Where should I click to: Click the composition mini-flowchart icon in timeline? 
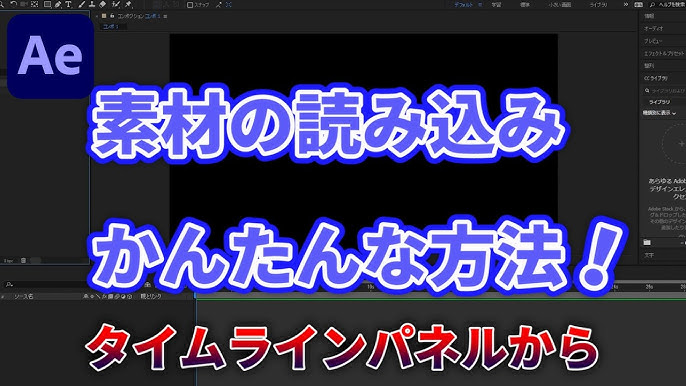tap(148, 284)
